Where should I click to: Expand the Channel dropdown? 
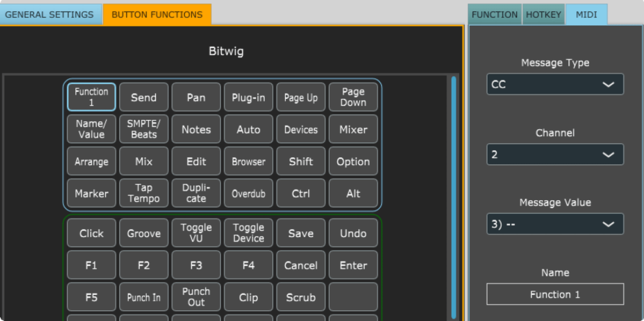(x=554, y=154)
